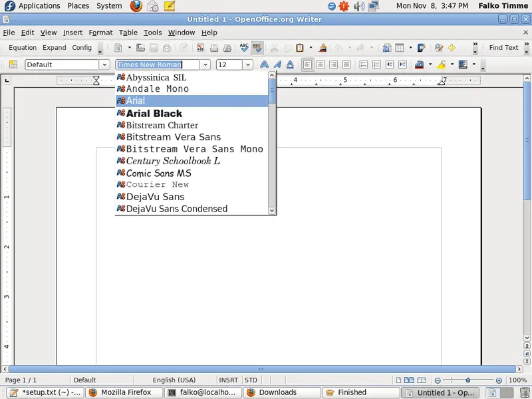The image size is (532, 399).
Task: Click the zoom slider handle
Action: (468, 380)
